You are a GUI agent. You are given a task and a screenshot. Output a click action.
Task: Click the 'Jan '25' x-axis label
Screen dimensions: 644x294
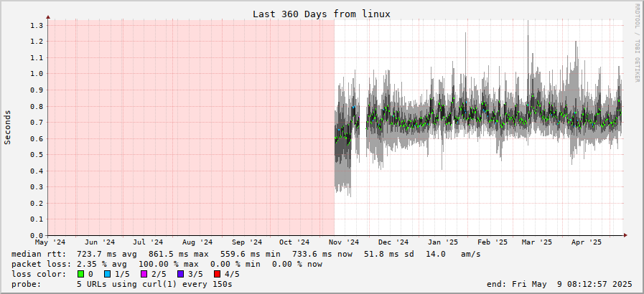pos(444,243)
